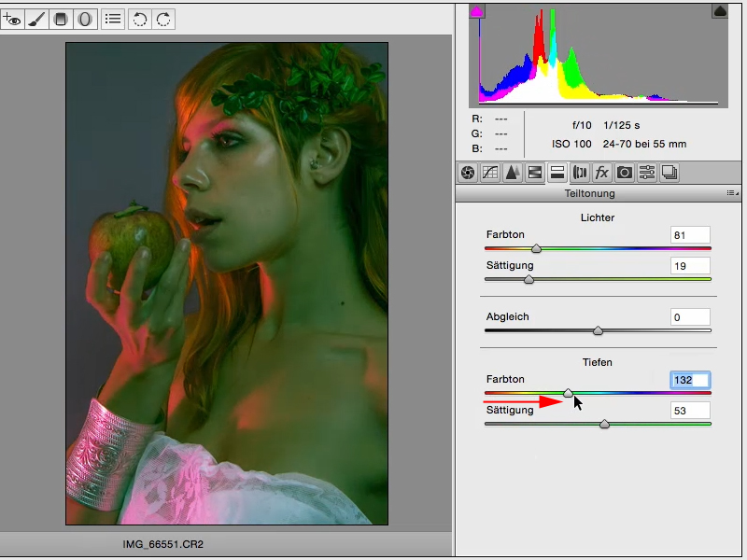
Task: Click the Abgleich value field 0
Action: 690,317
